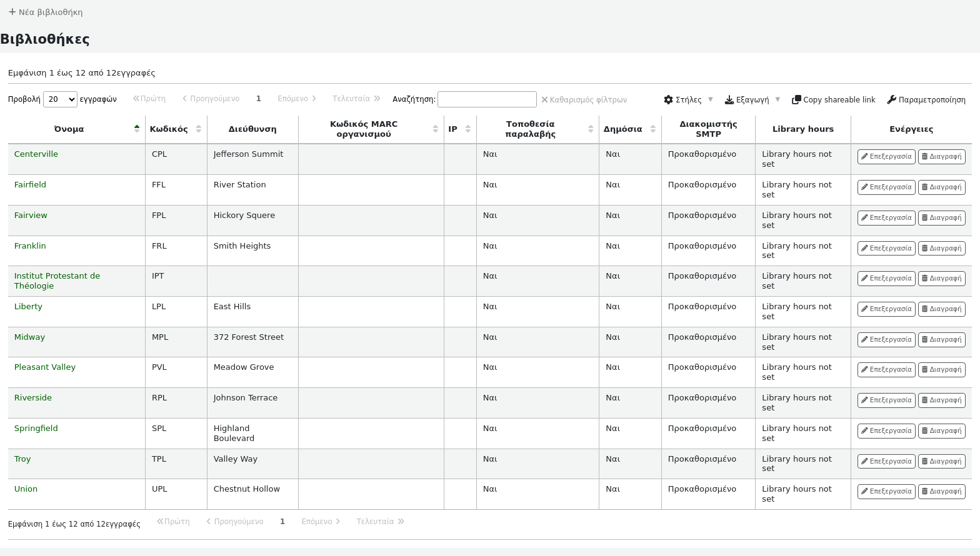Click sort arrows in Κωδικός column header
This screenshot has height=556, width=980.
(198, 129)
